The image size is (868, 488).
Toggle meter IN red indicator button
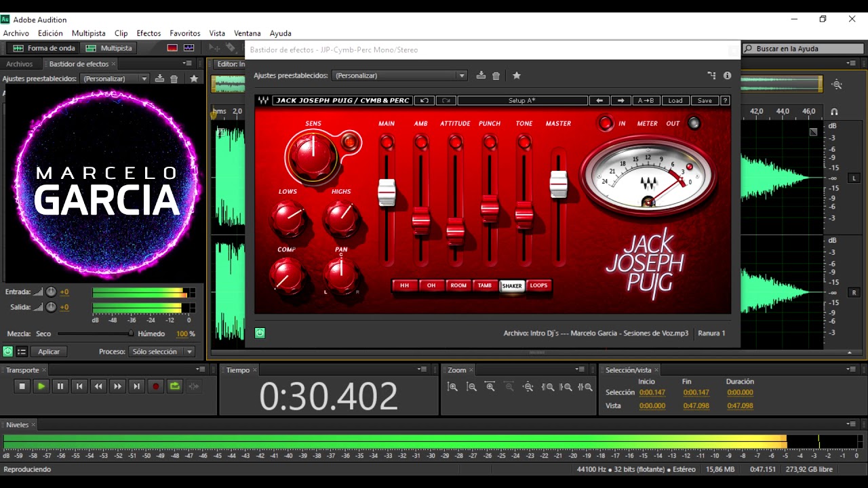click(606, 123)
